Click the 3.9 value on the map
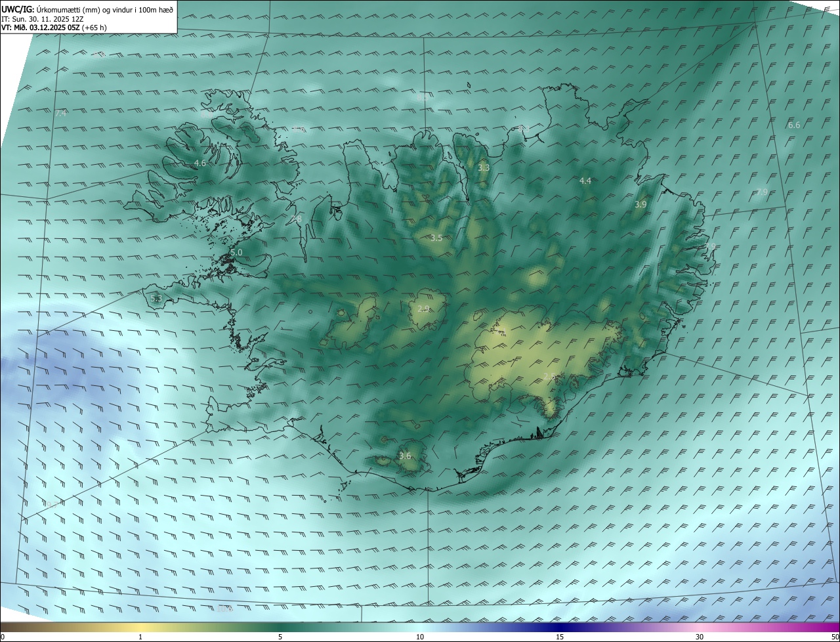 (x=640, y=204)
